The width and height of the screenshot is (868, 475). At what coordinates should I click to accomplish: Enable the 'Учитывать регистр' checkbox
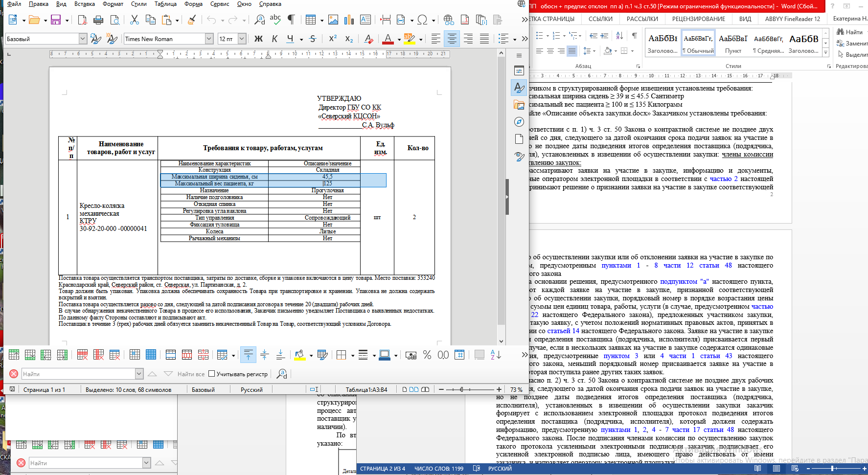(212, 374)
